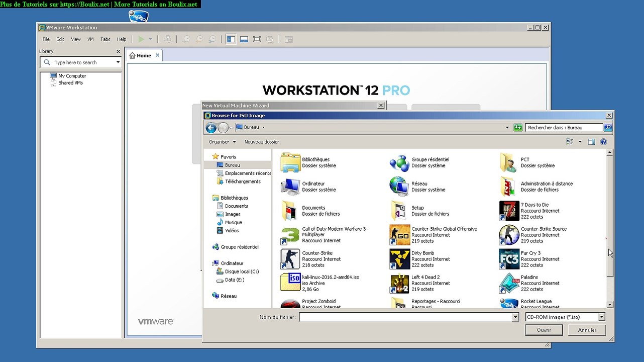The height and width of the screenshot is (362, 644).
Task: Select Téléchargements in sidebar
Action: pyautogui.click(x=239, y=182)
